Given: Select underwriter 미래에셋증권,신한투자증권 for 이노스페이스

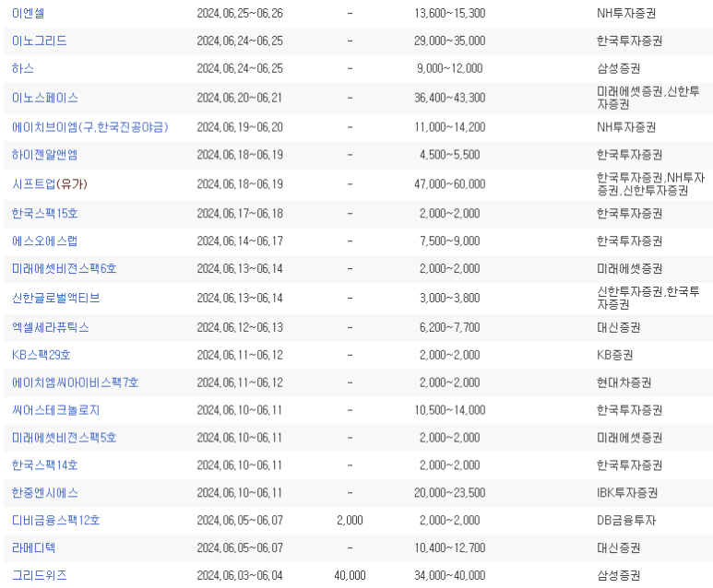Looking at the screenshot, I should click(648, 98).
